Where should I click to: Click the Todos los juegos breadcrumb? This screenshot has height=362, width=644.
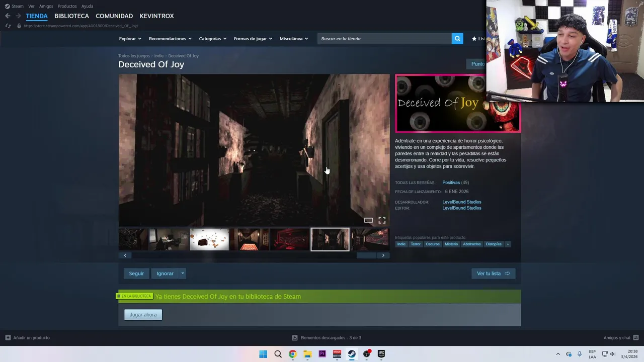pyautogui.click(x=134, y=56)
